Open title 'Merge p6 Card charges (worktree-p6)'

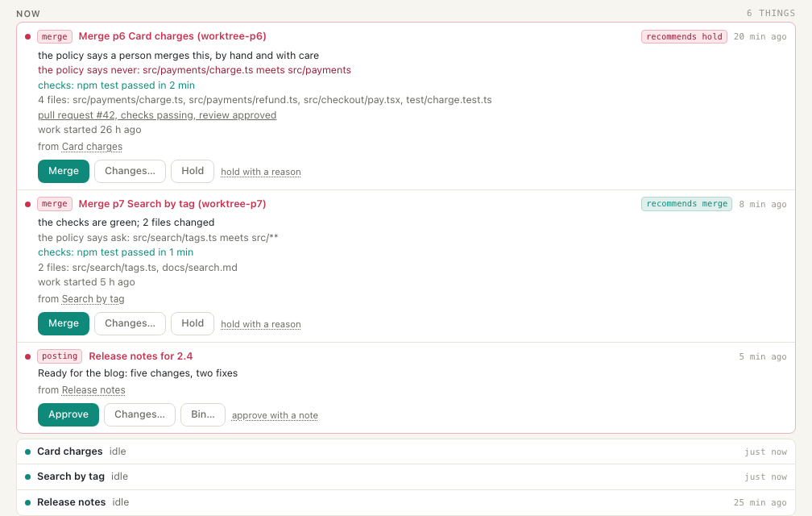(x=172, y=36)
